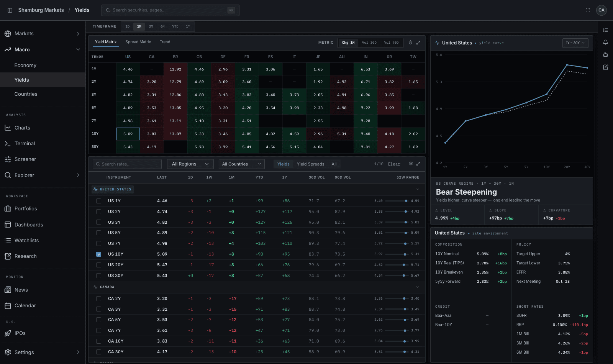The height and width of the screenshot is (364, 613).
Task: Open the list icon in right rail
Action: [605, 30]
